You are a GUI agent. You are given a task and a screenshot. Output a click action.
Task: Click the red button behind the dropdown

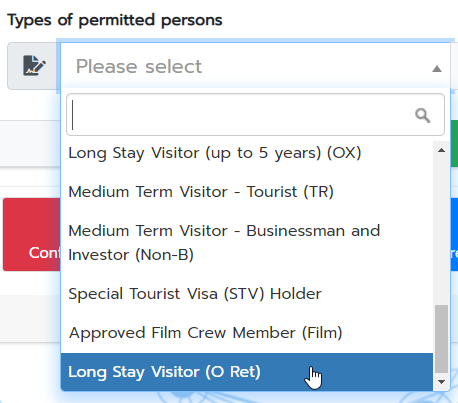pos(32,234)
